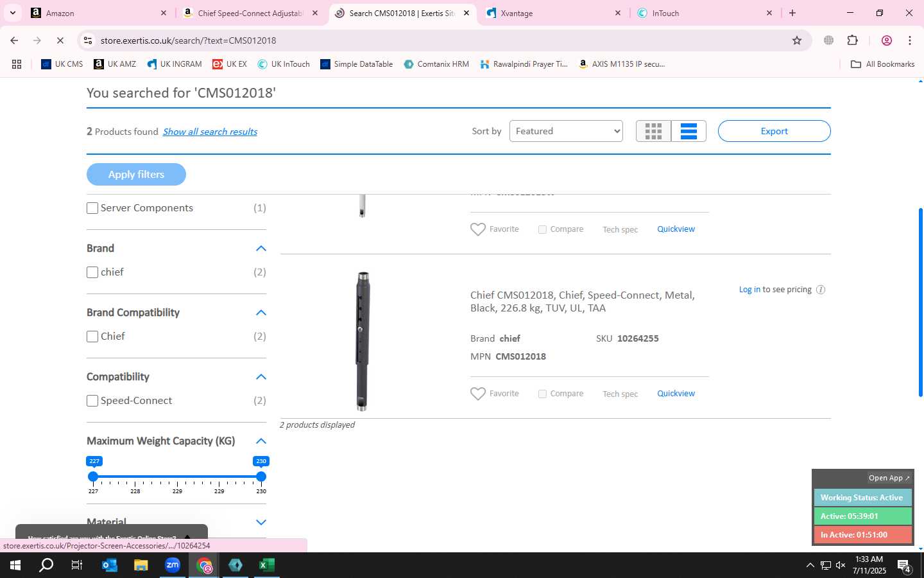Open All Bookmarks folder

882,64
